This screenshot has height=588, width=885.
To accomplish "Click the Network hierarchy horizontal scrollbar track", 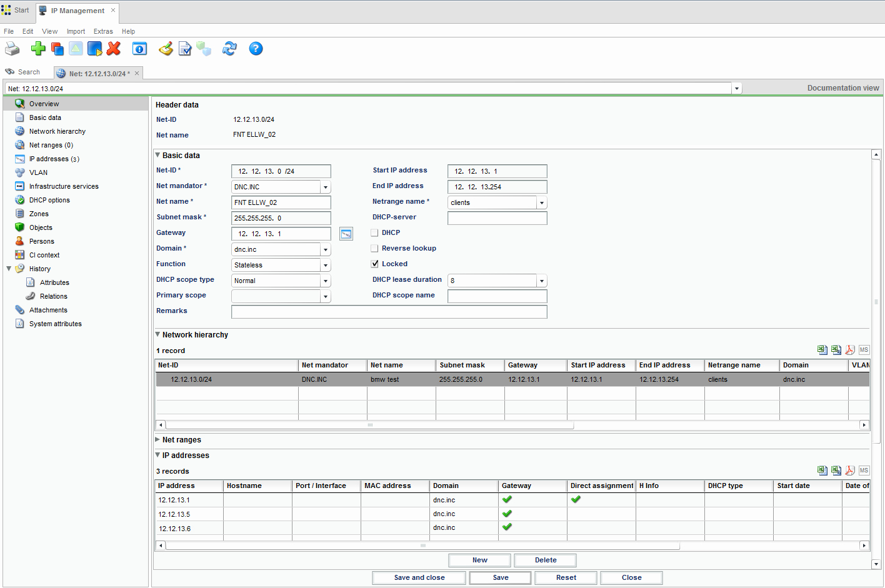I will (719, 425).
